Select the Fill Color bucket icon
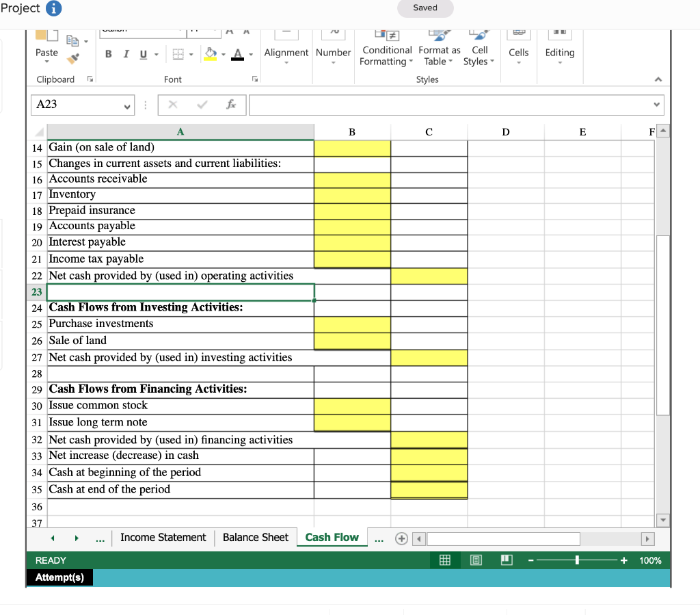 click(x=209, y=53)
